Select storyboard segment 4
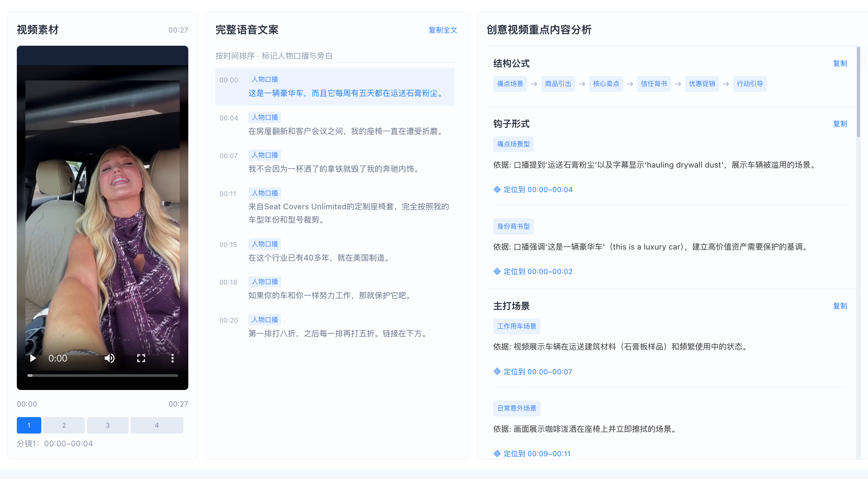This screenshot has width=868, height=480. pyautogui.click(x=156, y=425)
